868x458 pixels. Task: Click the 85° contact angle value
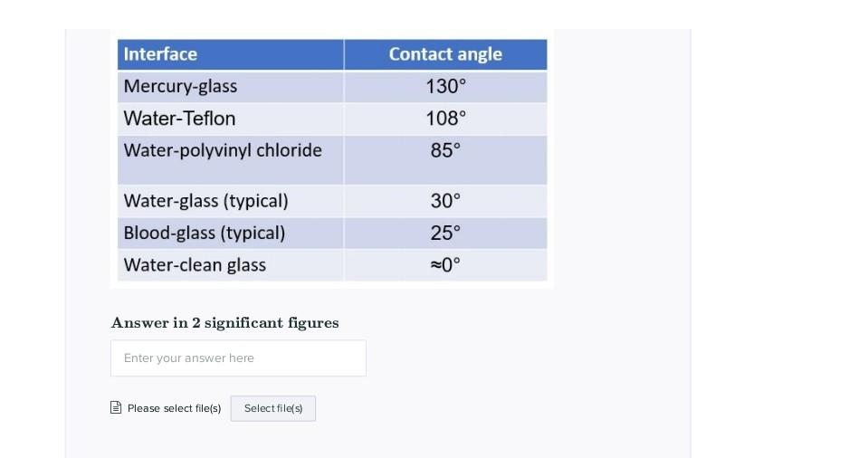445,150
